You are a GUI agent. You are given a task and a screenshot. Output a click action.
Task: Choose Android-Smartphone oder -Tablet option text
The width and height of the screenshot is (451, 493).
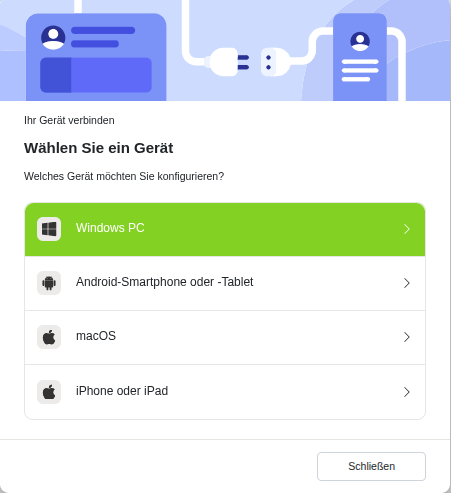click(165, 282)
